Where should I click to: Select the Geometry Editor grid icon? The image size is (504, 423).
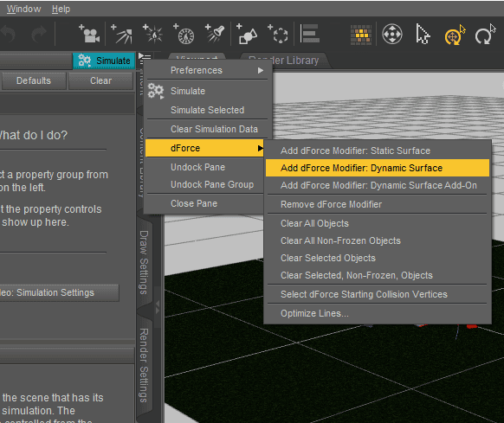click(361, 35)
